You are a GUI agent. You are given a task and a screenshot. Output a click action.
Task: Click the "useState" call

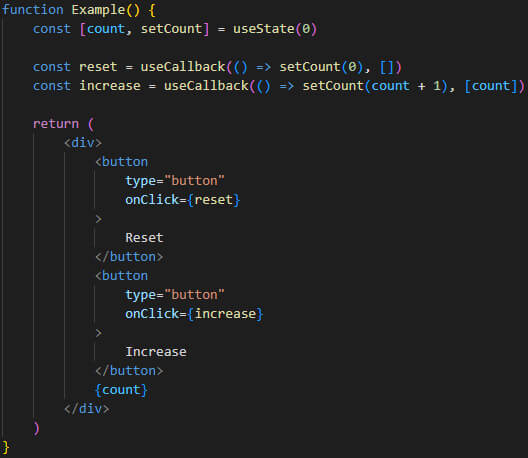(x=264, y=29)
